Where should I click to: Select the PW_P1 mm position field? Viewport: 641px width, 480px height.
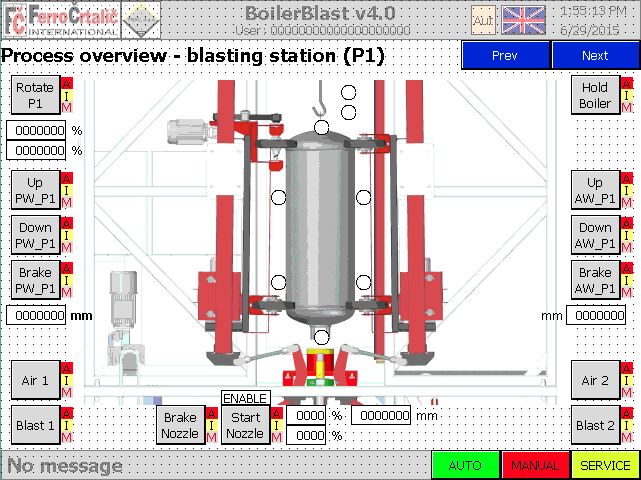pos(36,316)
